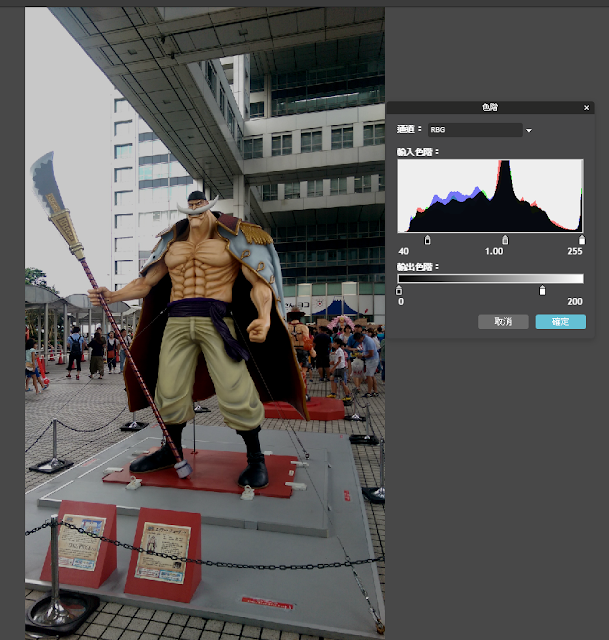Click the input white value 255
This screenshot has height=640, width=609.
[x=575, y=251]
